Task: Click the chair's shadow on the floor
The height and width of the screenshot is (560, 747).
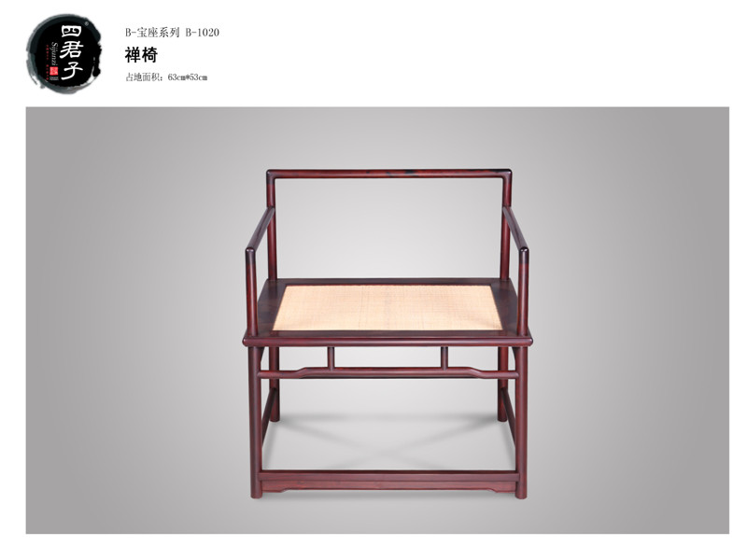Action: 388,441
